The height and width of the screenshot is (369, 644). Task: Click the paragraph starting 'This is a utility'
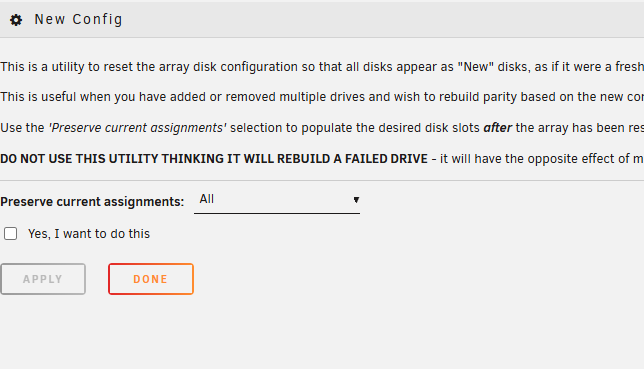(x=322, y=67)
